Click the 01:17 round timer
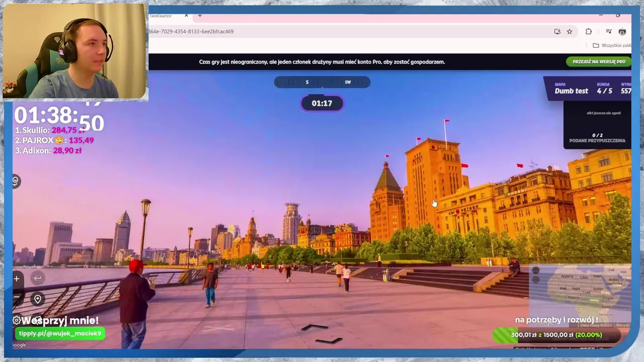The width and height of the screenshot is (644, 362). pos(322,104)
